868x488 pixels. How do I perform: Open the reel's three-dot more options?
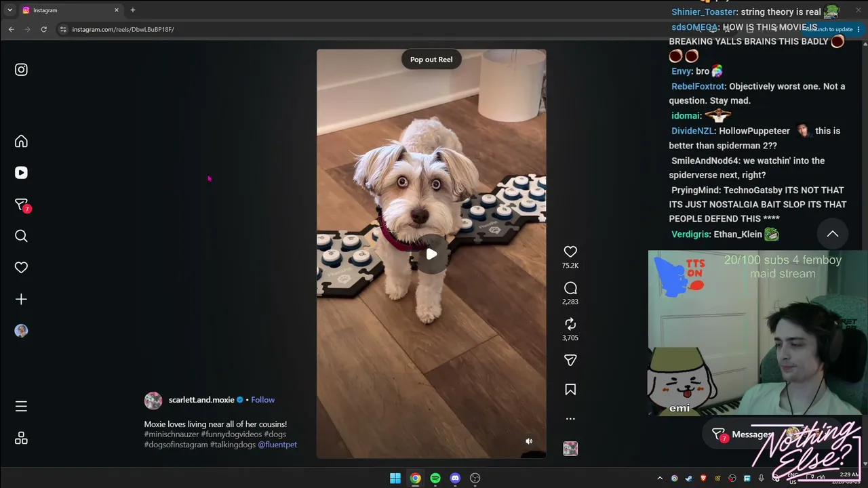click(x=570, y=419)
